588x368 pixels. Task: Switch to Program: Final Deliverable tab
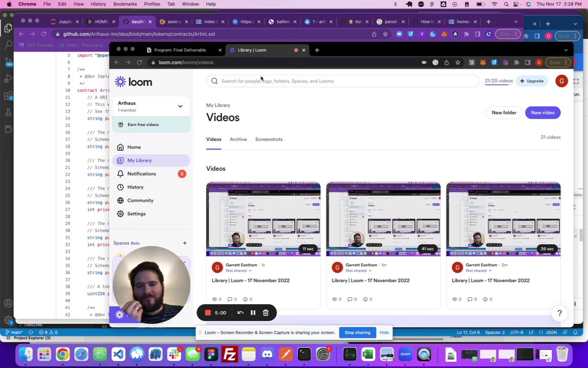(x=181, y=50)
